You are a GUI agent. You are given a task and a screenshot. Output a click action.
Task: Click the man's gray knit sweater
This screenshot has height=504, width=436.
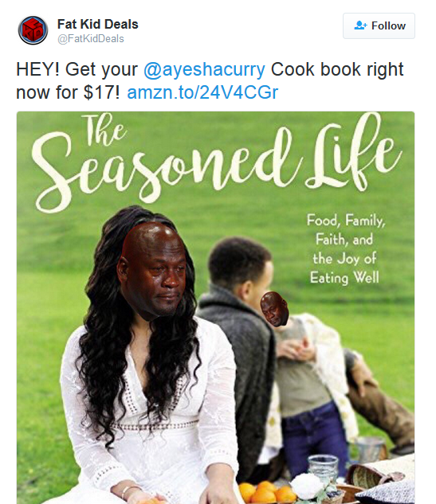pyautogui.click(x=240, y=363)
